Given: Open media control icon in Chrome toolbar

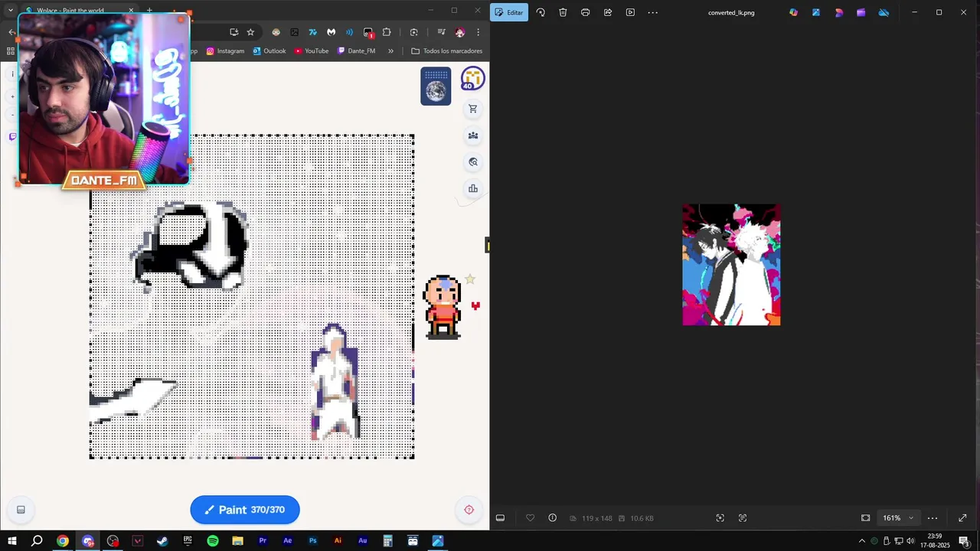Looking at the screenshot, I should tap(441, 32).
